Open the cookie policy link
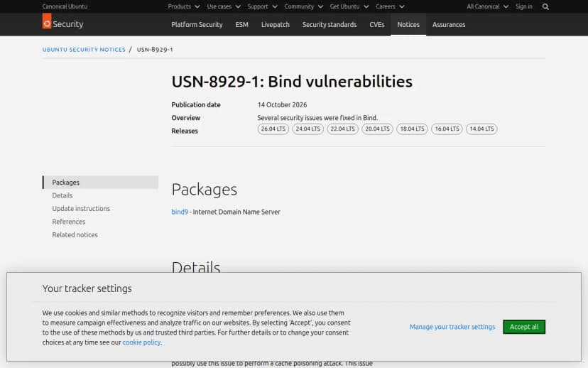 141,342
